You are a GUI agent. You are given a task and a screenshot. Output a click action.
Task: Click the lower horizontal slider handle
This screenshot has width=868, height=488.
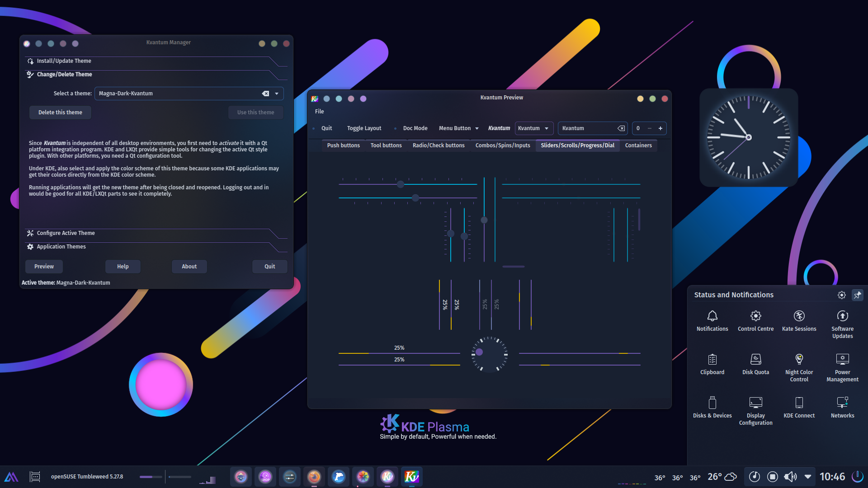click(415, 198)
